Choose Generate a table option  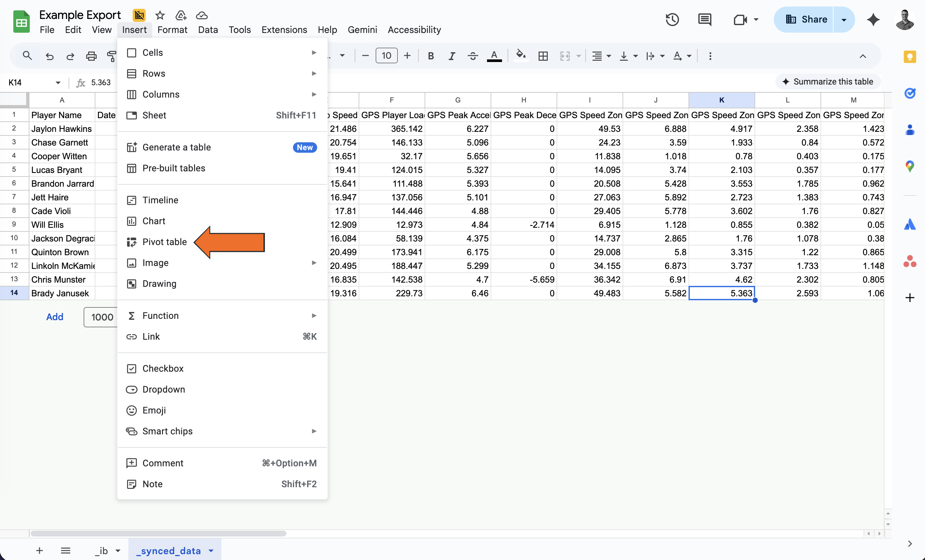point(222,148)
